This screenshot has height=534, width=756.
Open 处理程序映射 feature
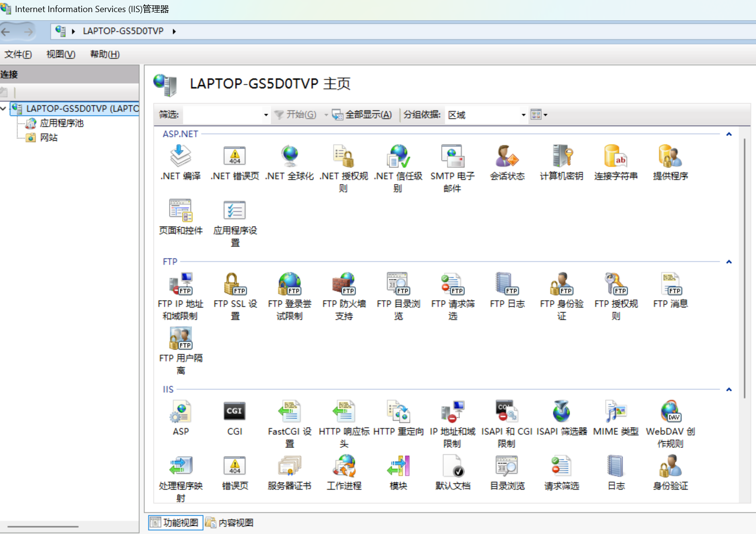180,478
